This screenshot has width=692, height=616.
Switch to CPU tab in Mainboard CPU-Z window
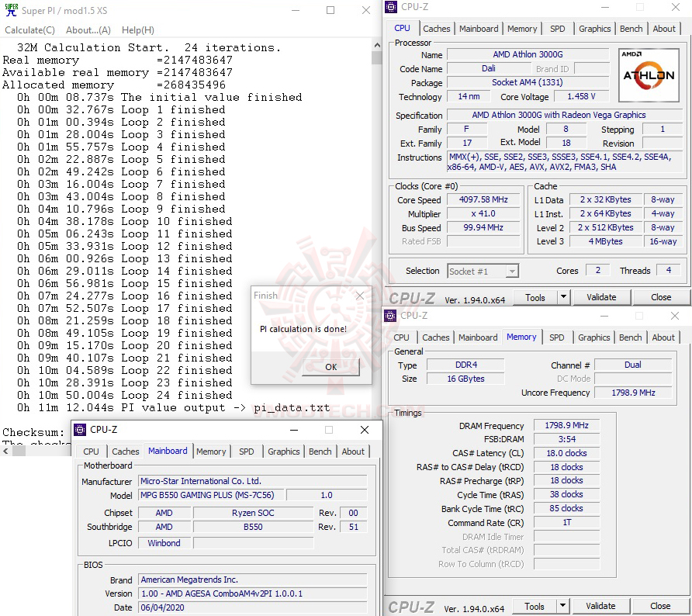click(91, 452)
